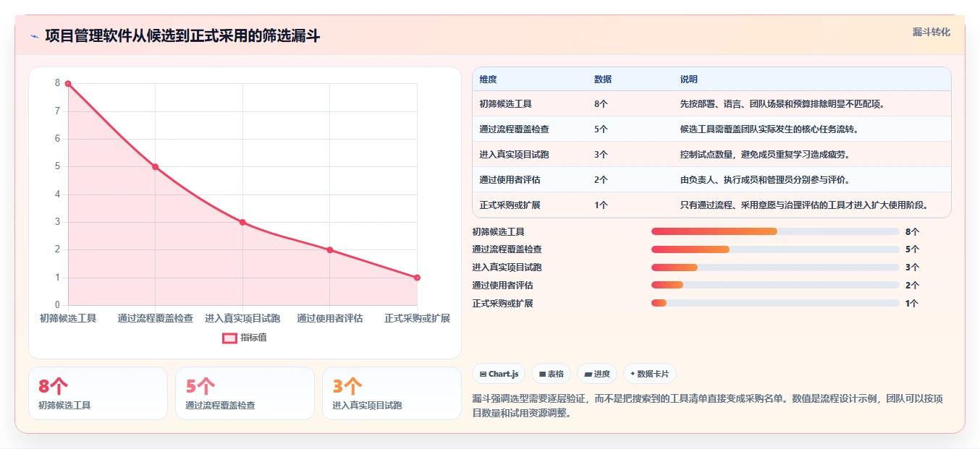980x449 pixels.
Task: Click 初筛候选工具 label in the progress list
Action: (x=499, y=232)
